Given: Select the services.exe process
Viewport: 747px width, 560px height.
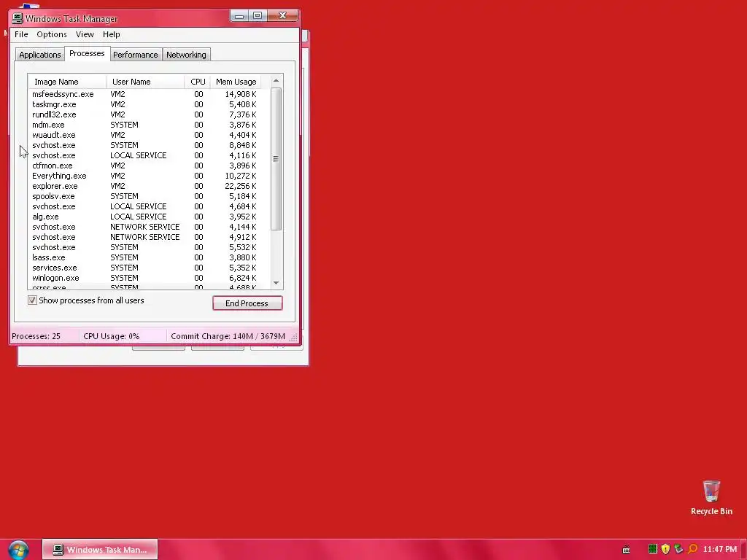Looking at the screenshot, I should click(144, 268).
